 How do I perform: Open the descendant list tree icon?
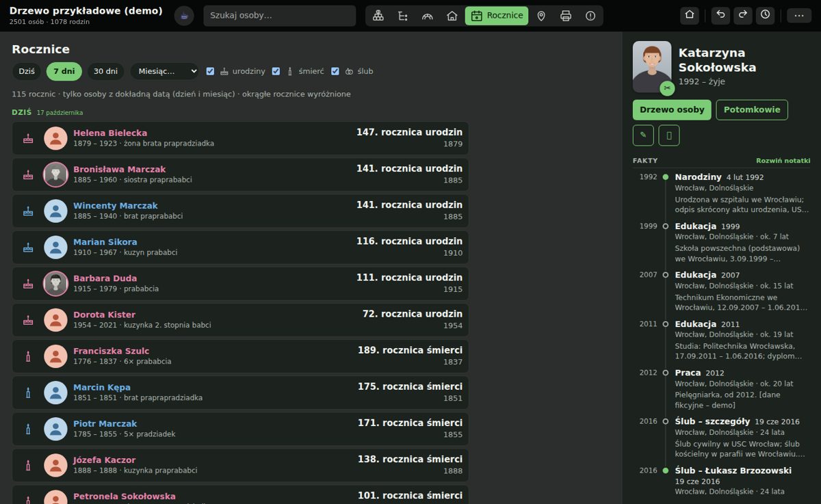point(402,16)
